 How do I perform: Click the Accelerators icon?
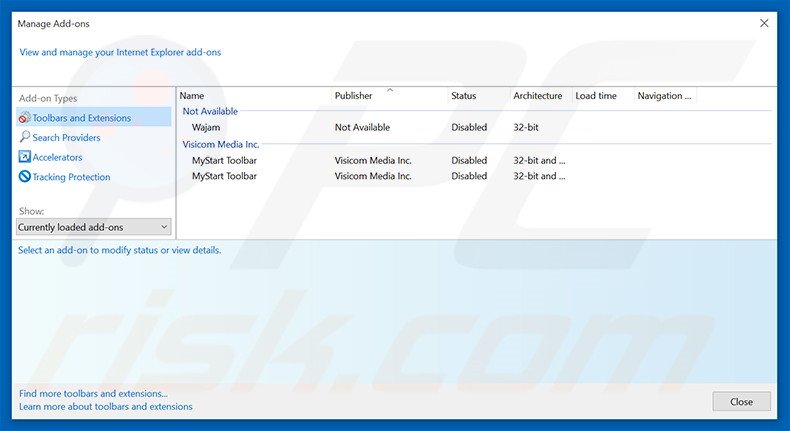pyautogui.click(x=24, y=157)
